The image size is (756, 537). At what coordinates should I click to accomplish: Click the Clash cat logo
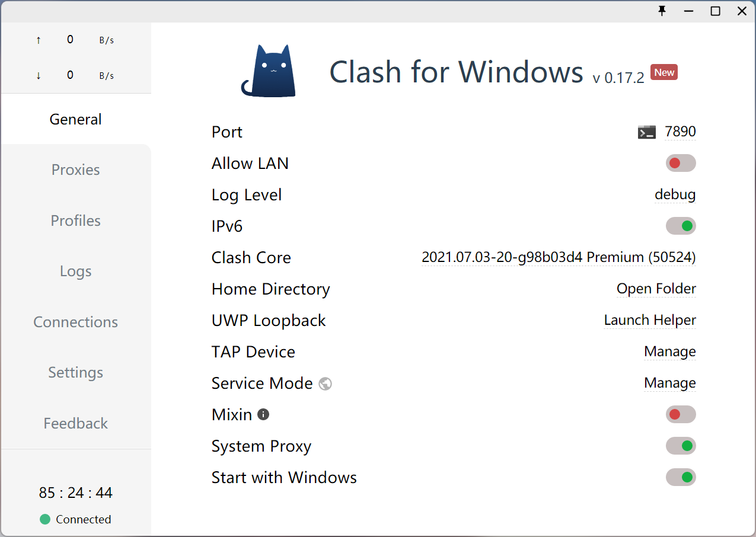click(269, 71)
